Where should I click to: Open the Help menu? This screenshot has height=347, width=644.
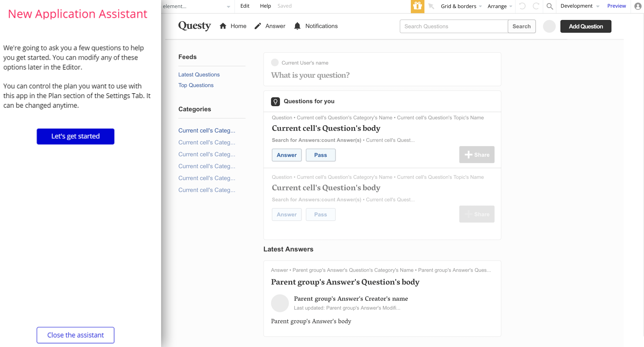[265, 6]
